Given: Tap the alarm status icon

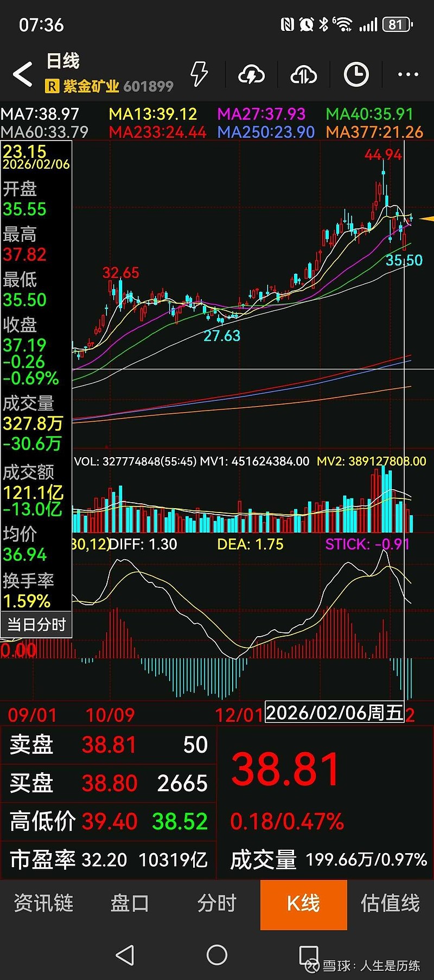Looking at the screenshot, I should pyautogui.click(x=307, y=24).
